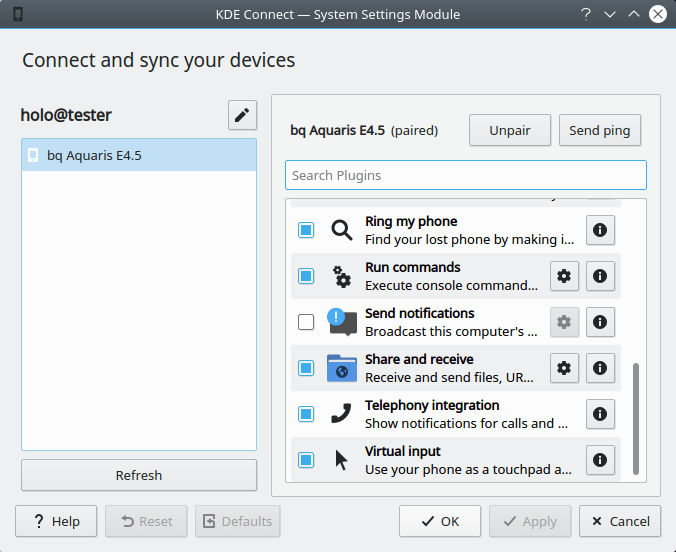Click the phone icon in title bar
The image size is (676, 552).
coord(18,14)
